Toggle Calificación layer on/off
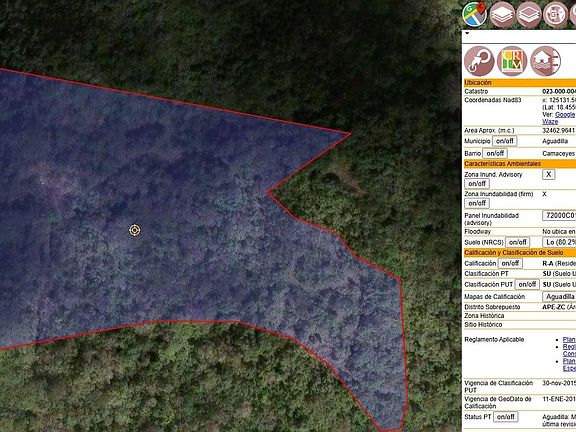This screenshot has width=576, height=432. (x=510, y=263)
